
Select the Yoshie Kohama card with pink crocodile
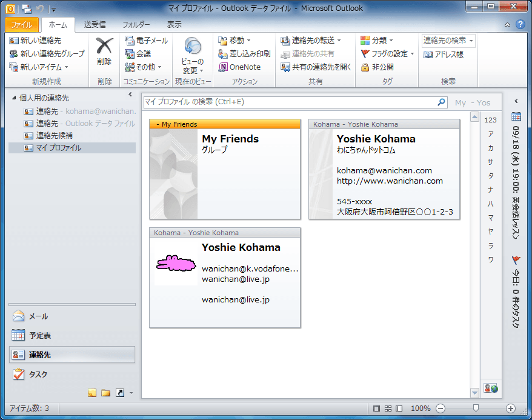click(x=225, y=278)
